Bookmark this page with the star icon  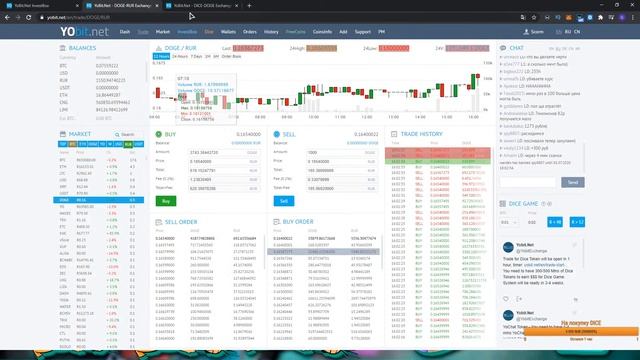[x=534, y=18]
